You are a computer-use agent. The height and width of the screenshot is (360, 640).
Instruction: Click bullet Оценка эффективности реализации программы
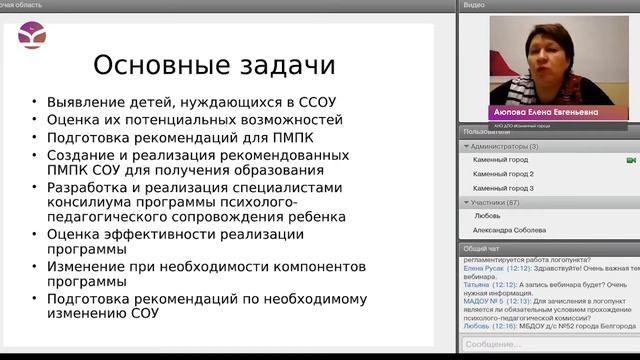click(175, 242)
